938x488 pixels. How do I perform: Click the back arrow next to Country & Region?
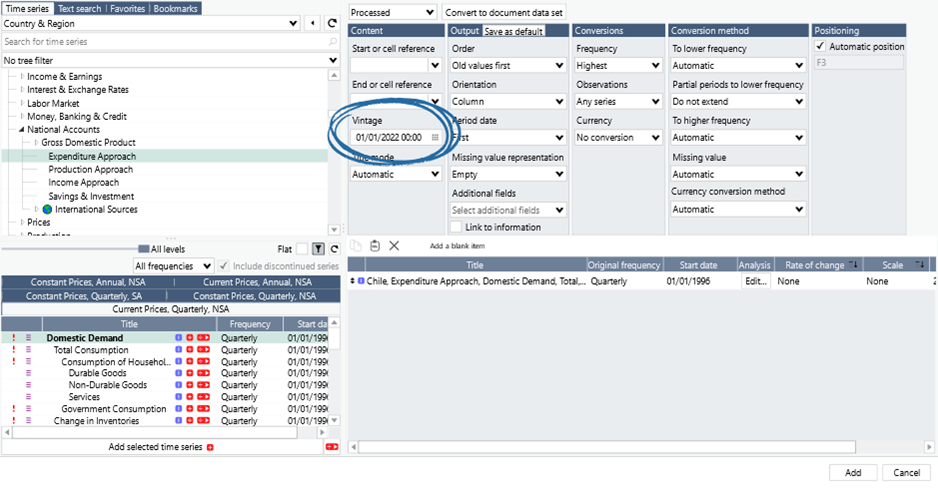[313, 23]
